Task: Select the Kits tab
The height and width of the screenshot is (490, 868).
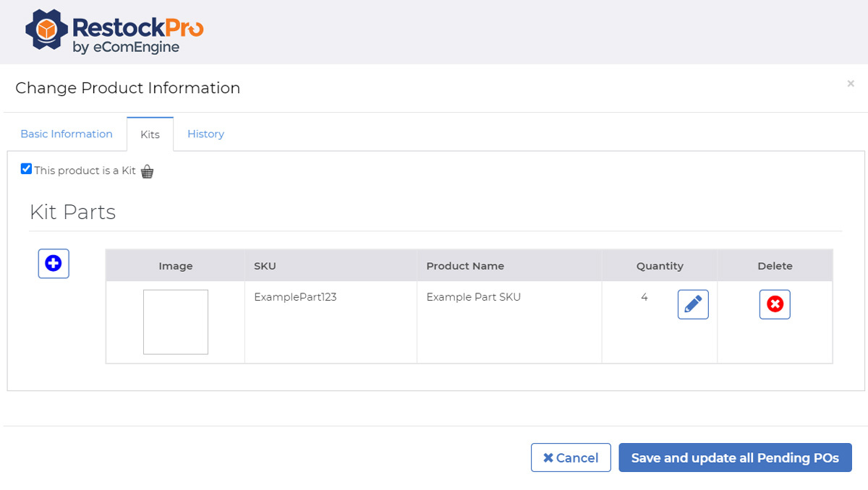Action: 150,134
